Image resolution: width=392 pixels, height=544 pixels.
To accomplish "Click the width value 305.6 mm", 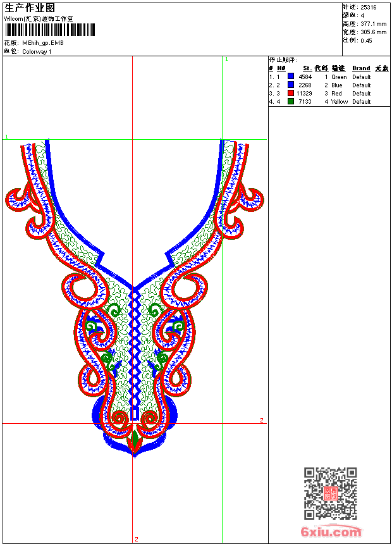I will pyautogui.click(x=374, y=32).
